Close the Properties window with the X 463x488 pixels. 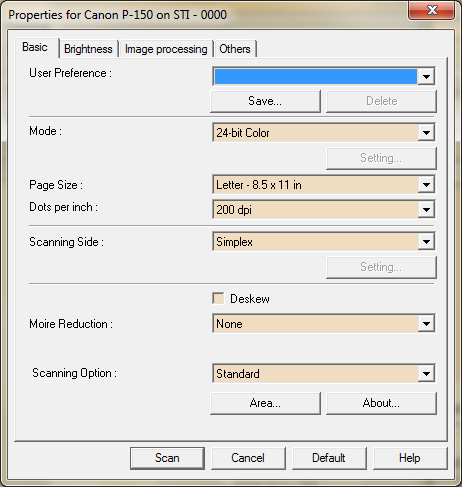pos(432,10)
